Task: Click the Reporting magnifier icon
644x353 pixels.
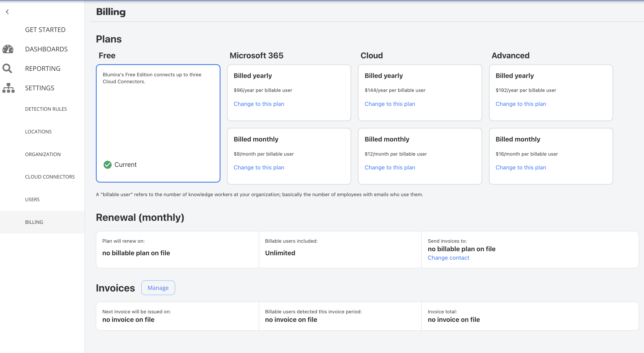Action: 7,68
